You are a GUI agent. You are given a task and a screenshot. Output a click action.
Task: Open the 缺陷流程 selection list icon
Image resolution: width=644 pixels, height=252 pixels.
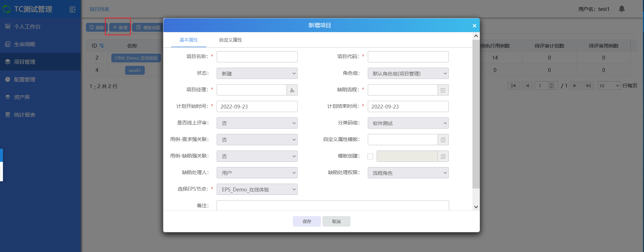point(443,90)
